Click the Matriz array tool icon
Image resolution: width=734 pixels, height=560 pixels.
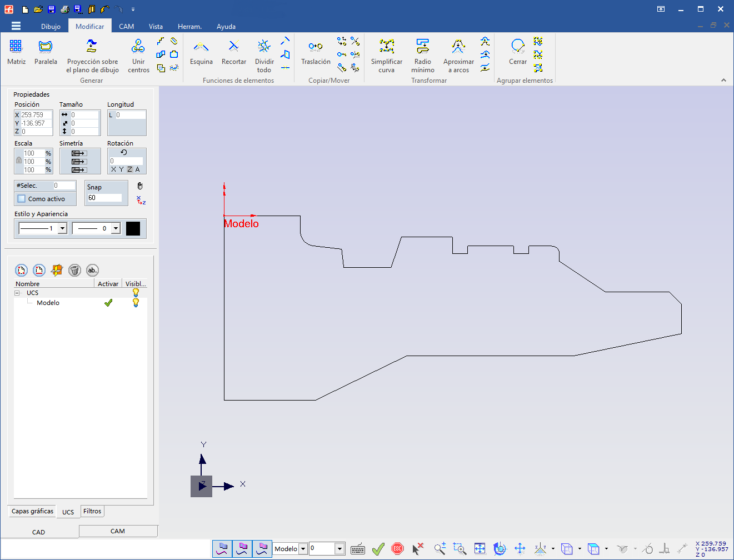16,47
